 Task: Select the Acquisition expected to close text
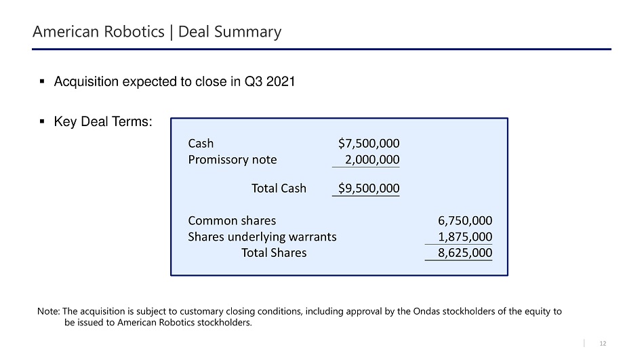click(x=174, y=82)
